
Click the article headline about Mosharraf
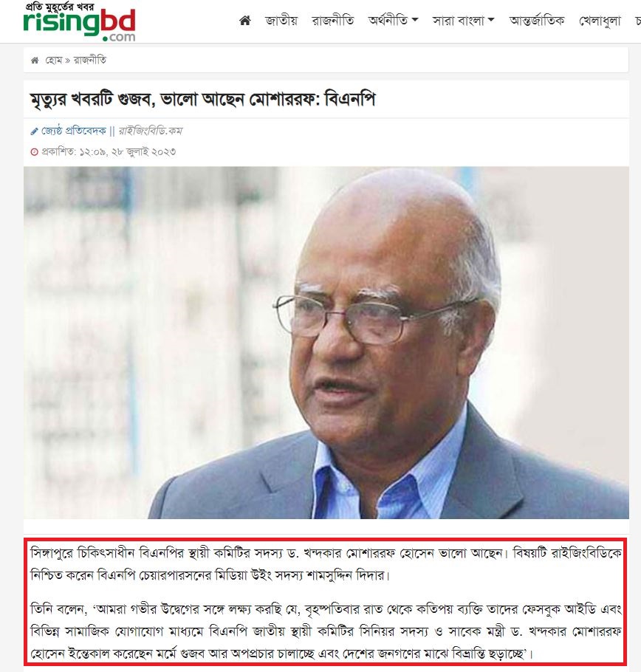202,100
